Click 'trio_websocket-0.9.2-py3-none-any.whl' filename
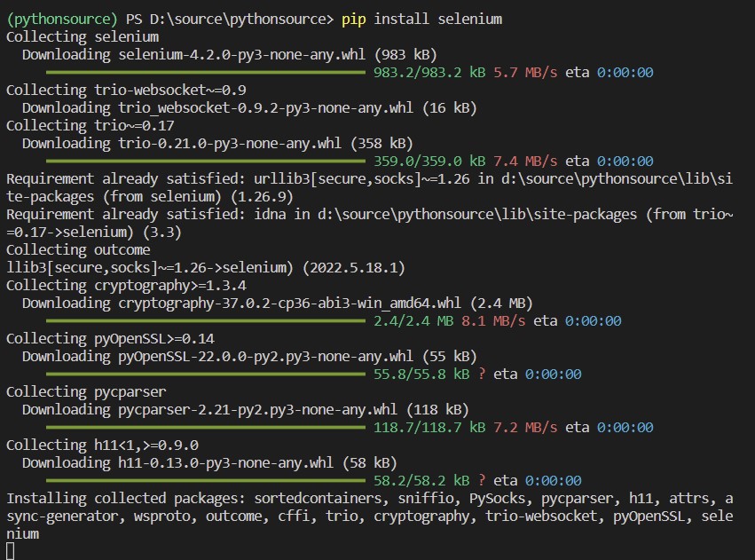Screen dimensions: 755x560 point(266,108)
